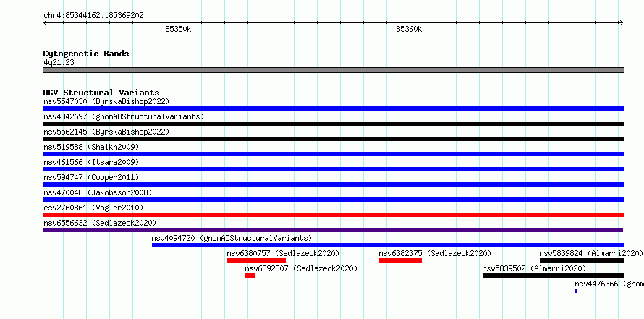This screenshot has height=319, width=644.
Task: Select the blue nsv470048 variant bar
Action: click(333, 200)
